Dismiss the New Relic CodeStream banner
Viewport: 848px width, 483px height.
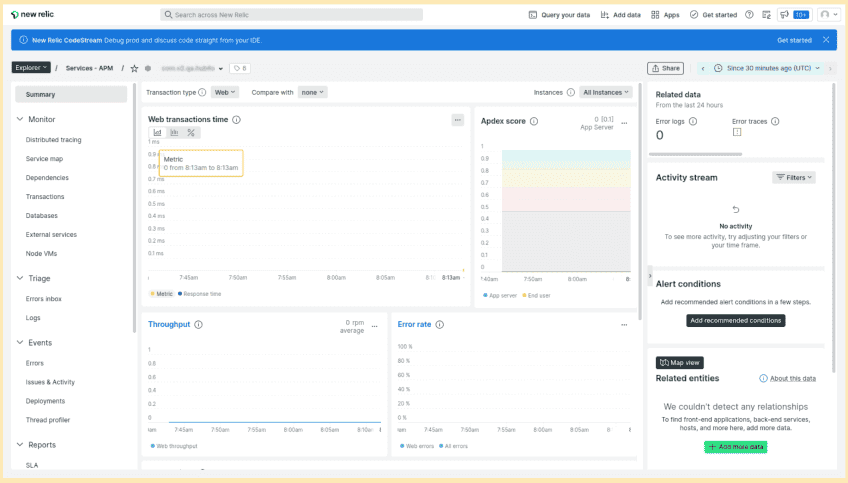pyautogui.click(x=826, y=40)
